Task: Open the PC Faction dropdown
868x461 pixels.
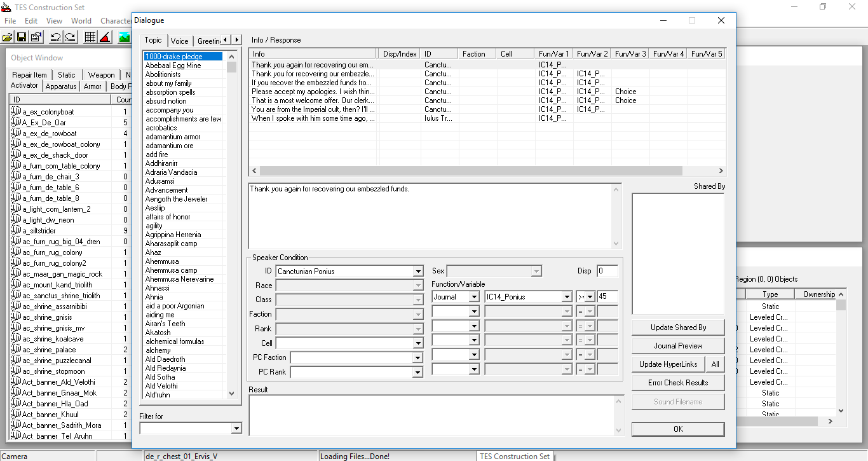Action: 417,357
